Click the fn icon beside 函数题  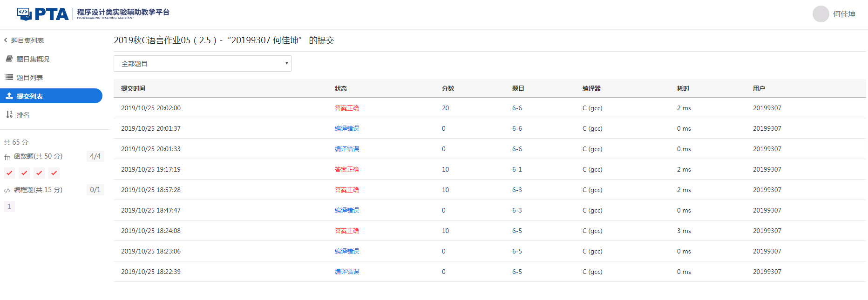7,157
